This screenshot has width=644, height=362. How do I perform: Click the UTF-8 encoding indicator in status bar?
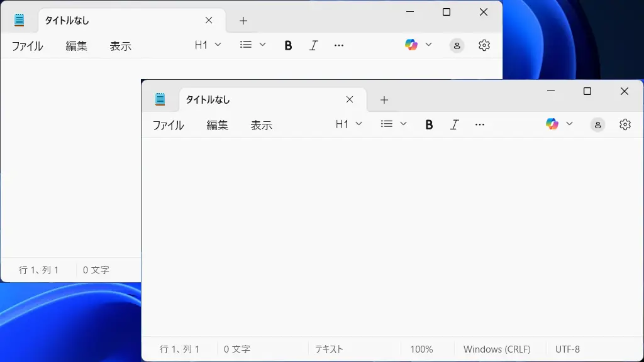[x=567, y=349]
